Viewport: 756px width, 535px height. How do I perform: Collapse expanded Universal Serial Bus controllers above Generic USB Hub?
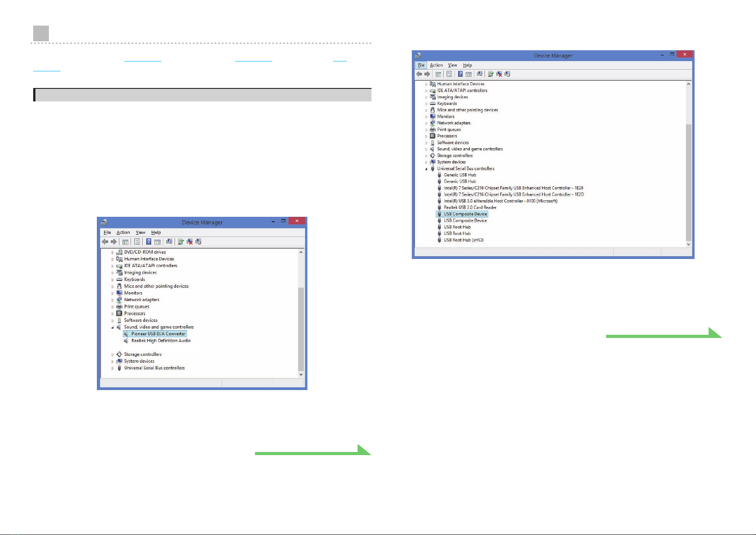pyautogui.click(x=426, y=169)
